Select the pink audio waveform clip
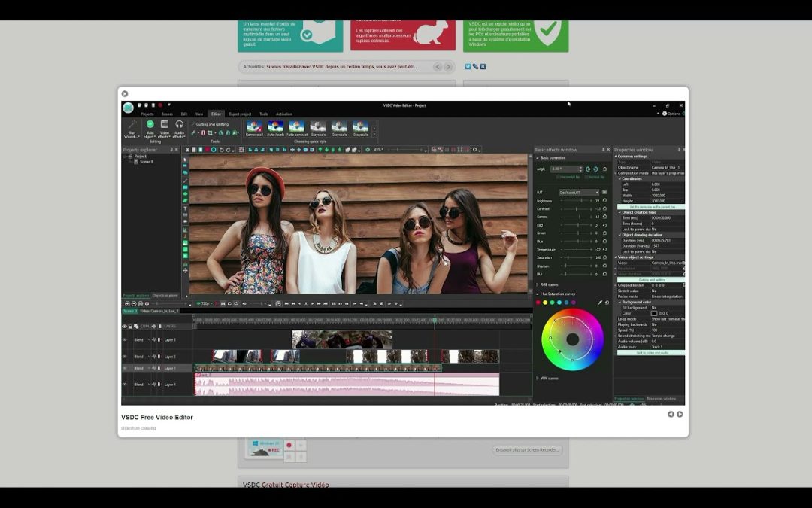 tap(347, 384)
